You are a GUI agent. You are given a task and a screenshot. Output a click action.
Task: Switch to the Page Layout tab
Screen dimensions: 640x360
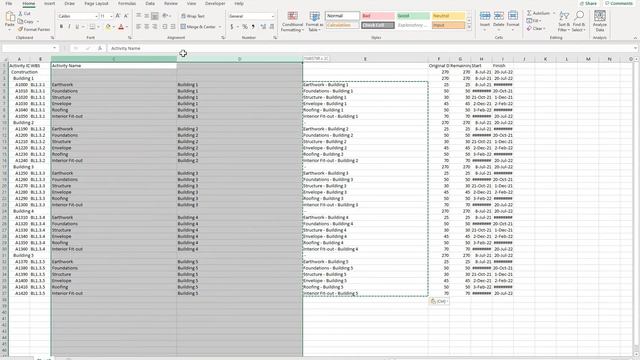[96, 3]
